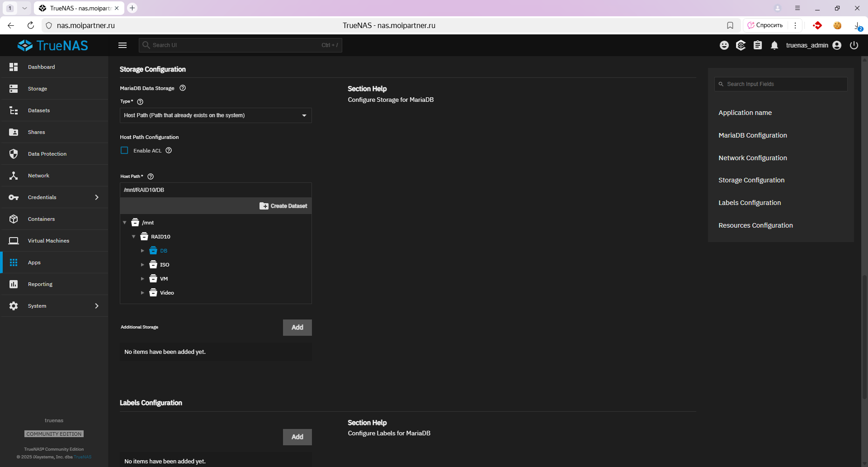
Task: Go to Datasets in the sidebar
Action: 39,110
